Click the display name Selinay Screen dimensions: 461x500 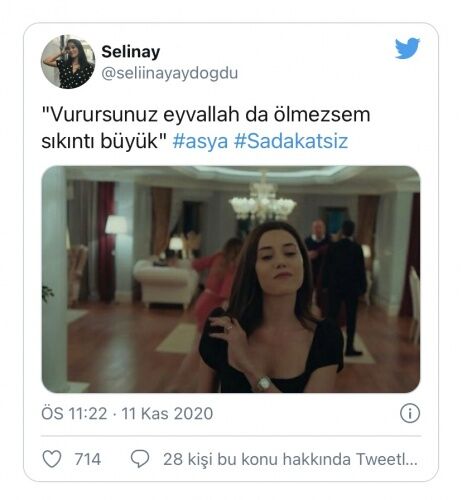coord(131,52)
